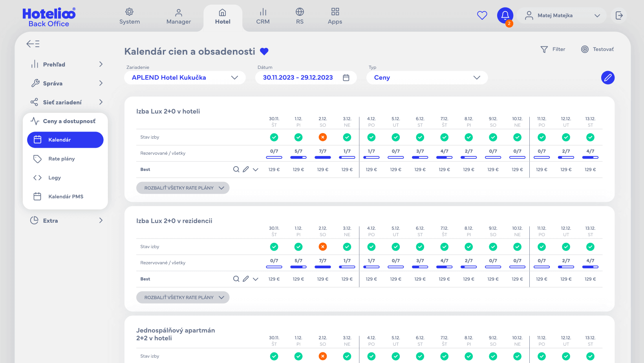
Task: Open the Typ dropdown showing Ceny
Action: pyautogui.click(x=427, y=78)
